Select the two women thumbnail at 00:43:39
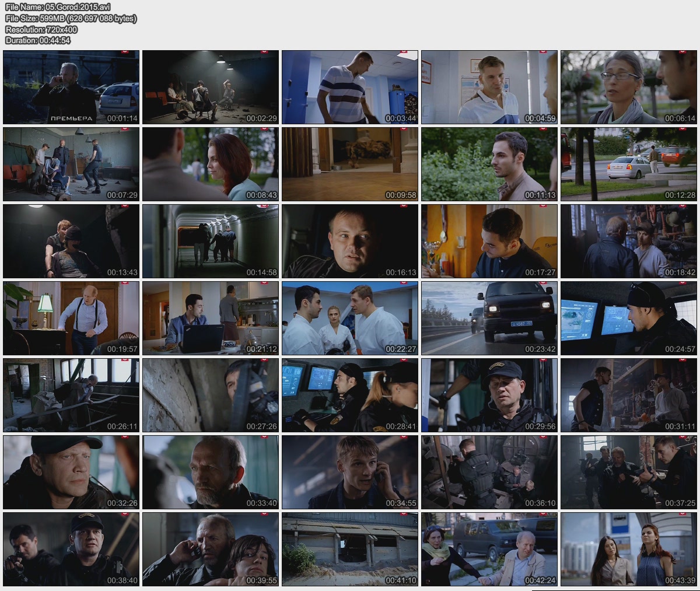Screen dimensions: 700x591 coord(629,549)
